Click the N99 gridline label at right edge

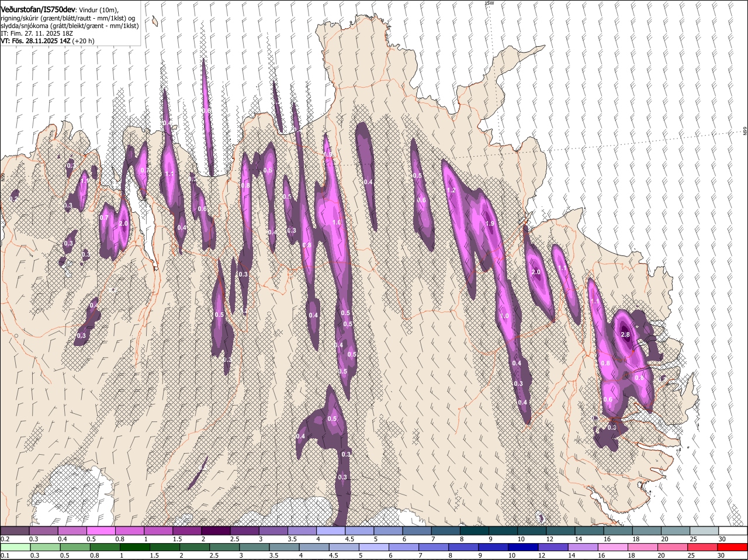click(x=745, y=132)
